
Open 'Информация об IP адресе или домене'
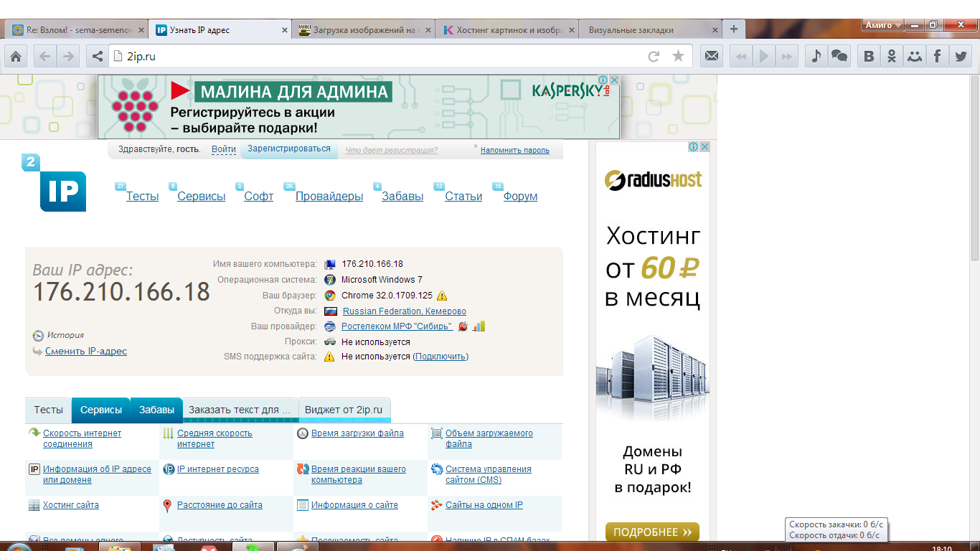(97, 474)
